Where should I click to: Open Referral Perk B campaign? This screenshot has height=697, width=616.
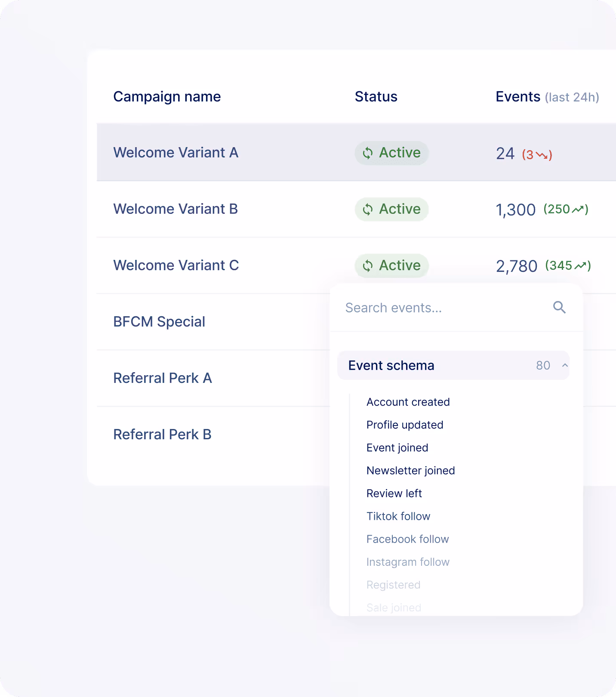pos(162,435)
